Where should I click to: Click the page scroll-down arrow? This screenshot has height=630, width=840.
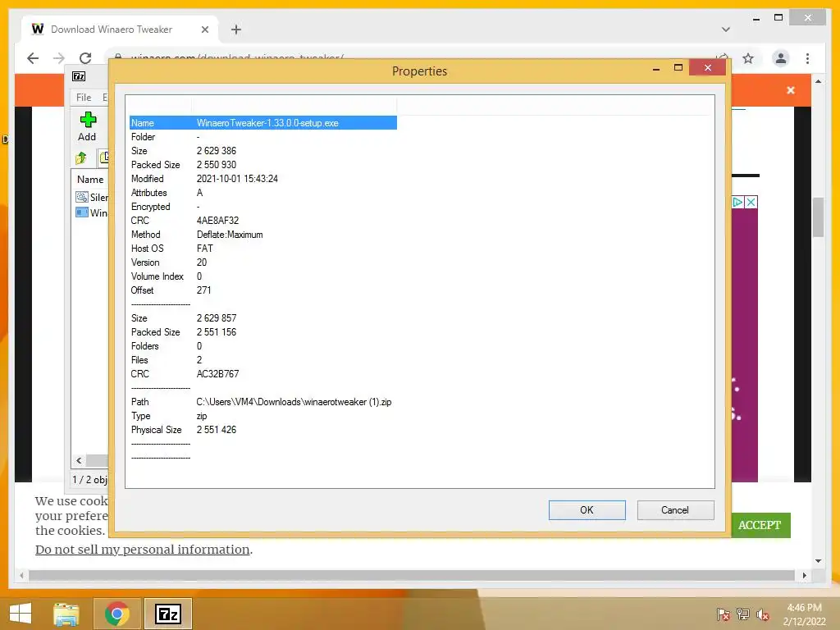pyautogui.click(x=818, y=561)
